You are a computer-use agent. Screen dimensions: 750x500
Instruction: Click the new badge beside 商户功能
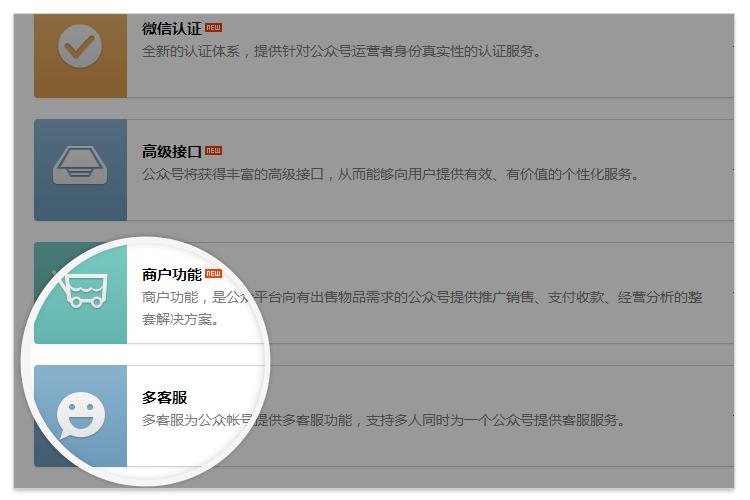point(213,274)
